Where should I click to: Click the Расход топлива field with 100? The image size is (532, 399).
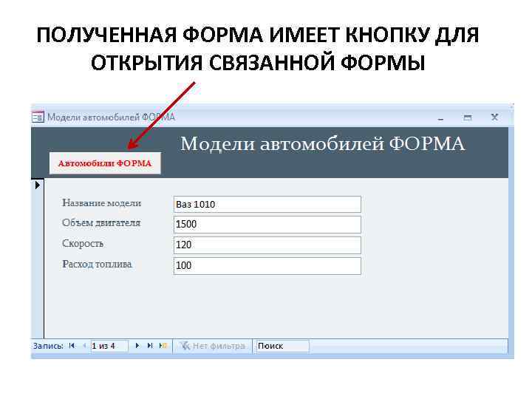[x=267, y=266]
